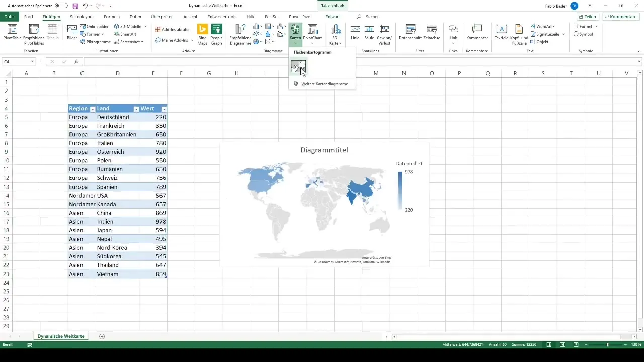The width and height of the screenshot is (644, 362).
Task: Add a new sheet with the plus icon
Action: click(x=102, y=336)
